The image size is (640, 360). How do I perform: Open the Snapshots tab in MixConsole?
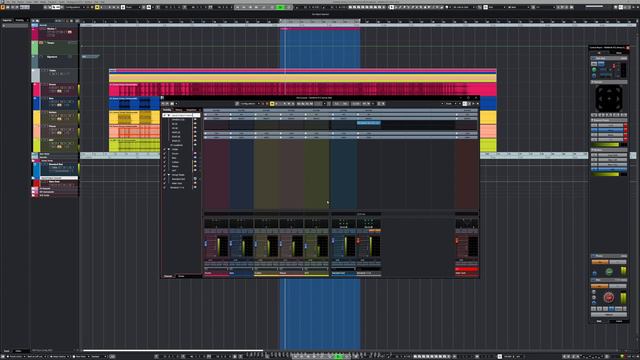(x=191, y=110)
